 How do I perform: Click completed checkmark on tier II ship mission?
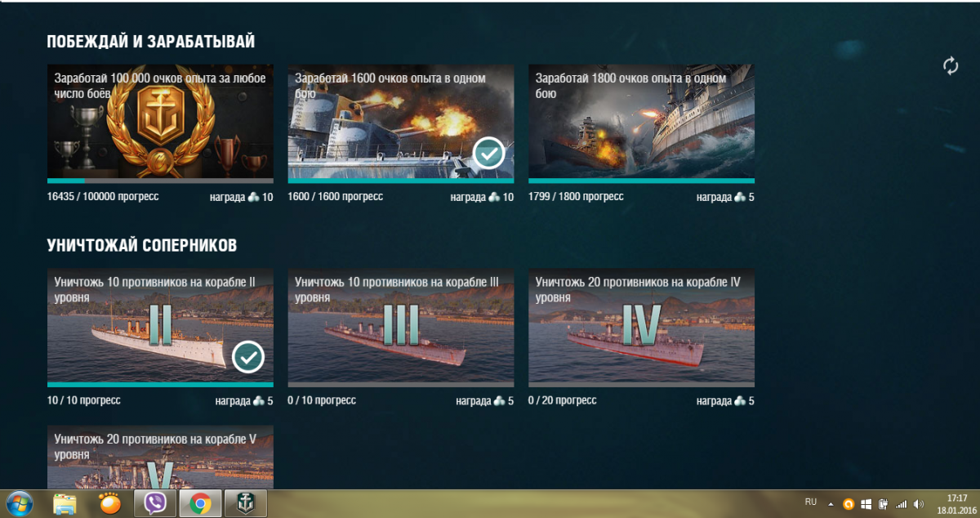tap(248, 357)
